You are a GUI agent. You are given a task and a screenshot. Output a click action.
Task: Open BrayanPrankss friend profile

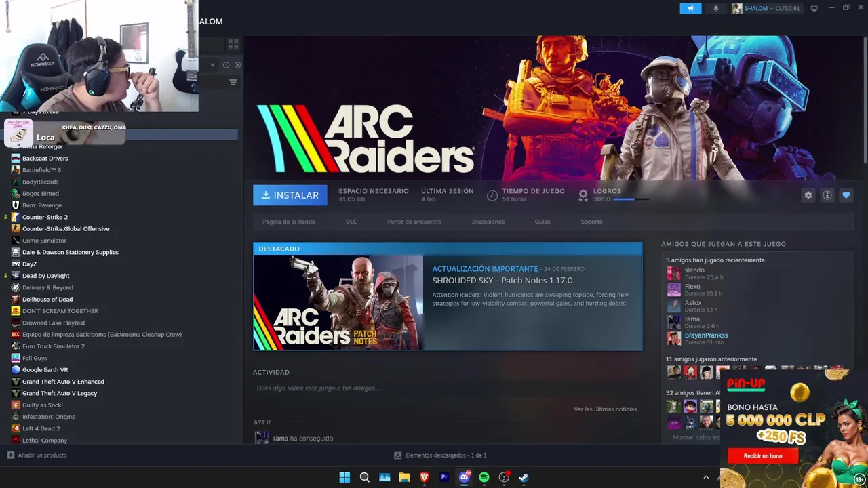(x=706, y=335)
